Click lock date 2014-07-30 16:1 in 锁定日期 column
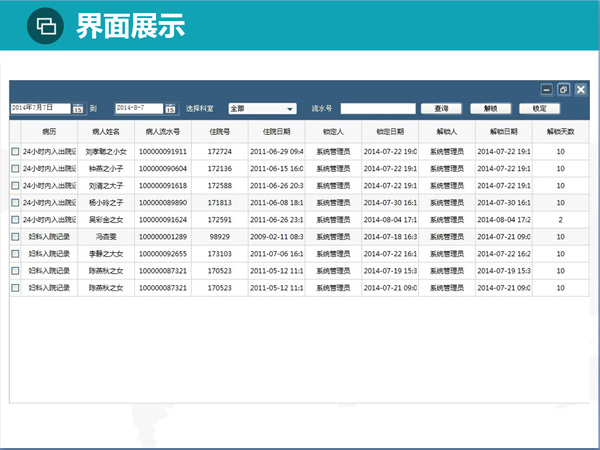 tap(390, 202)
